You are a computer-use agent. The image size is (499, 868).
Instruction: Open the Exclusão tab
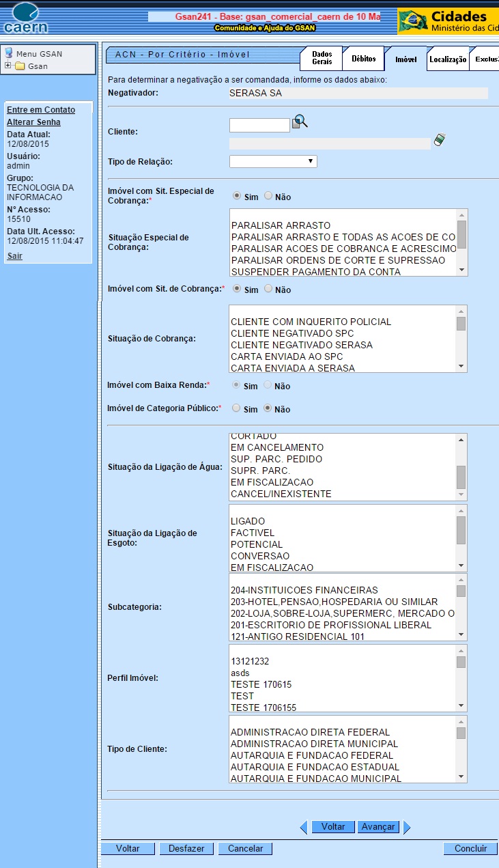pyautogui.click(x=485, y=59)
